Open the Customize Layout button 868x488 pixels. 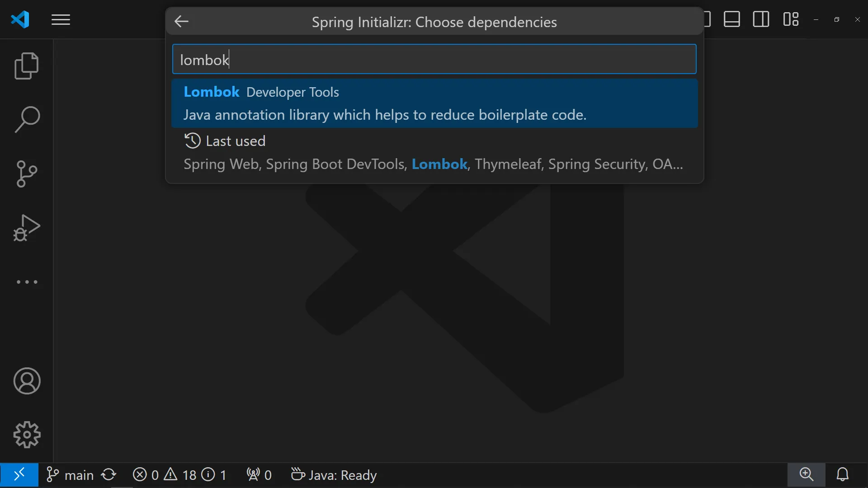pyautogui.click(x=791, y=19)
